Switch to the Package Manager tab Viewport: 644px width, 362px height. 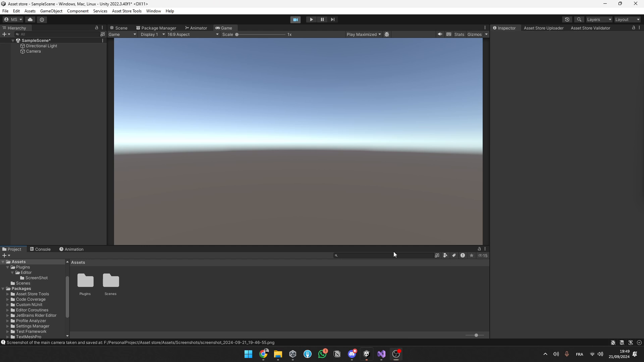(156, 28)
